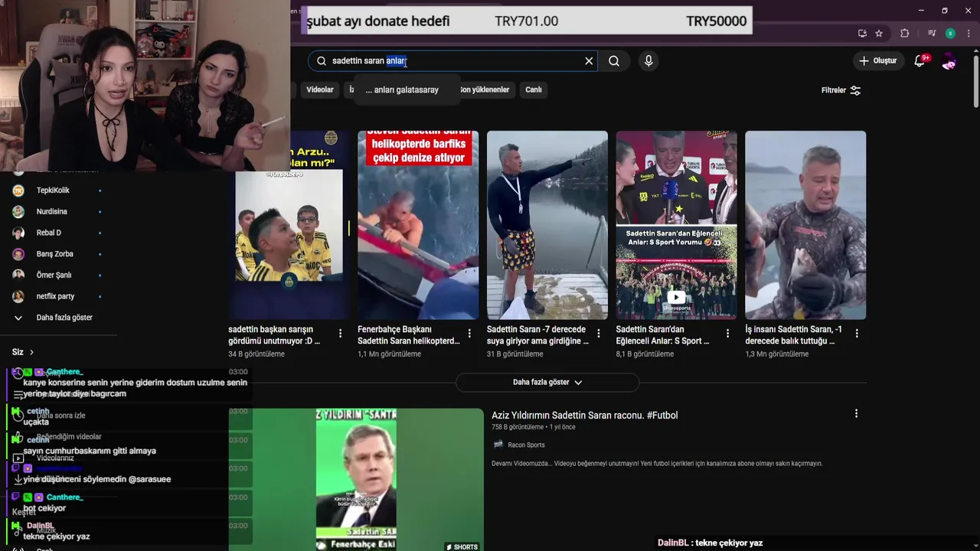
Task: Click the Rebal D channel avatar icon
Action: (18, 233)
